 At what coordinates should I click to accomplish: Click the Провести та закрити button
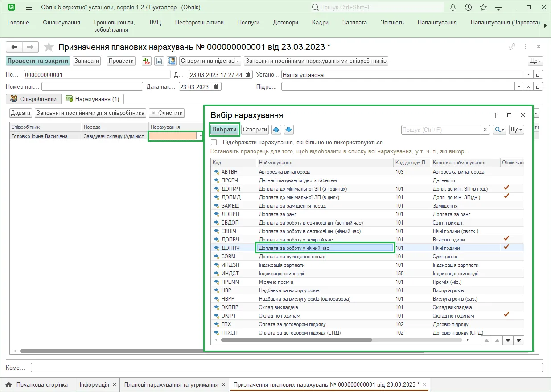pos(38,61)
